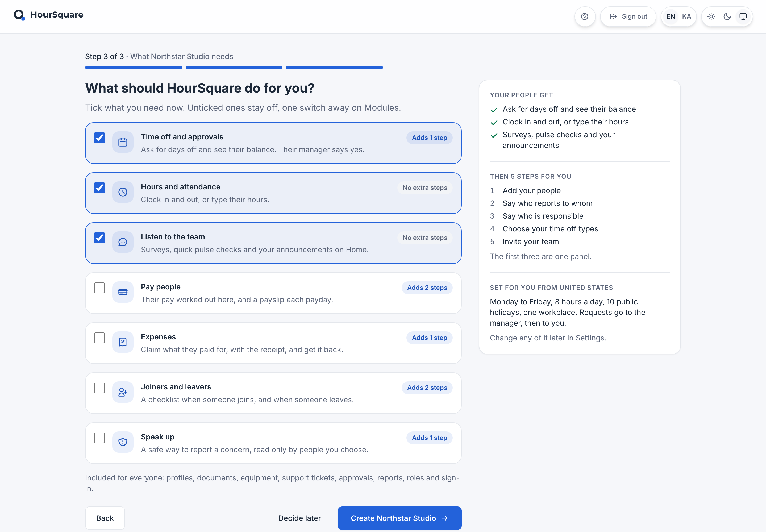This screenshot has width=766, height=532.
Task: Switch to light theme sun icon
Action: (x=711, y=16)
